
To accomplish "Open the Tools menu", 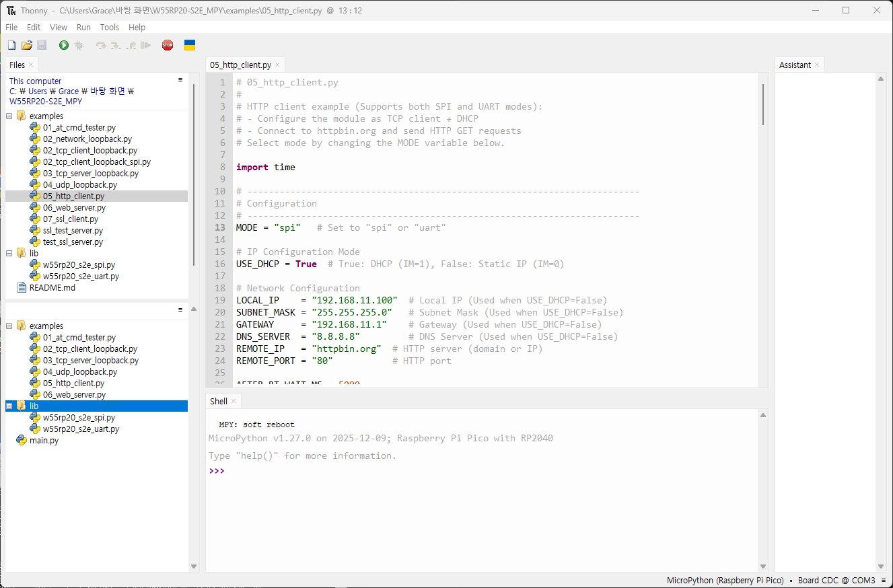I will point(109,28).
